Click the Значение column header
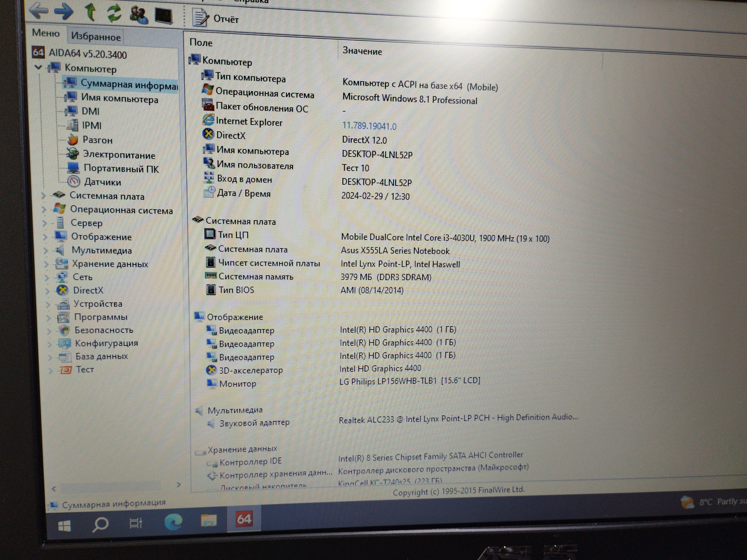 pos(362,51)
